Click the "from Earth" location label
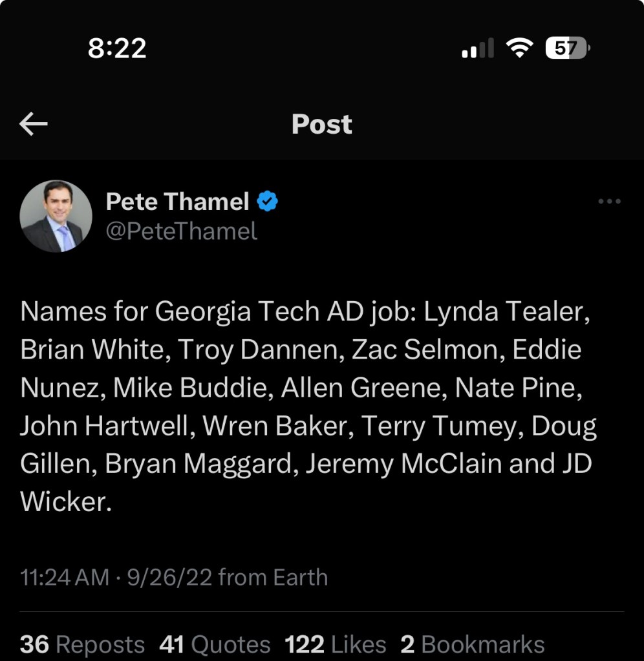 click(273, 577)
